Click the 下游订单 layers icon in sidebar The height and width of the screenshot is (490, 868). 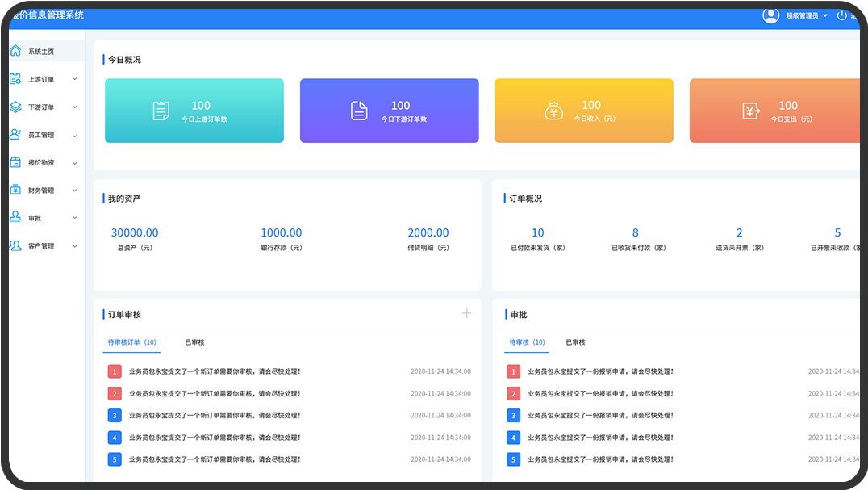(x=15, y=107)
